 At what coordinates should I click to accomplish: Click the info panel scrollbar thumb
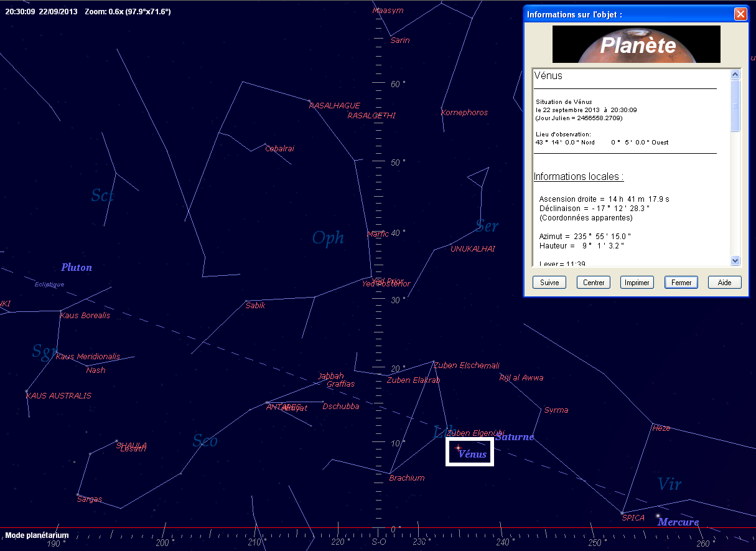[x=735, y=106]
